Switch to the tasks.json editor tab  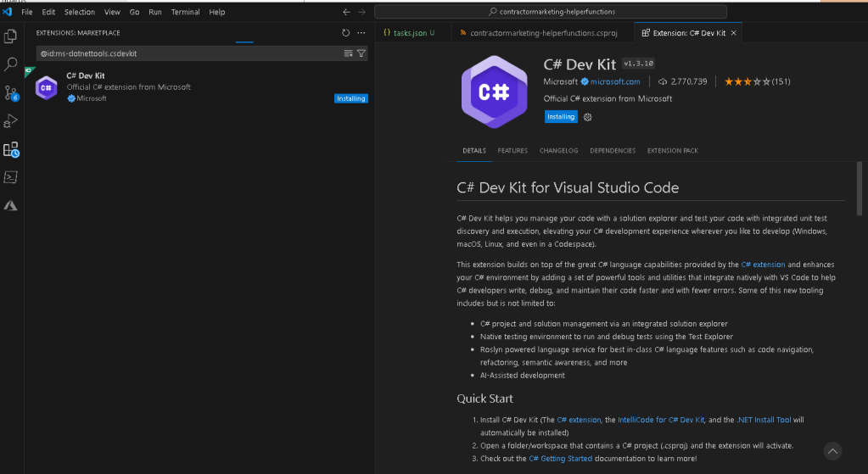click(x=413, y=33)
